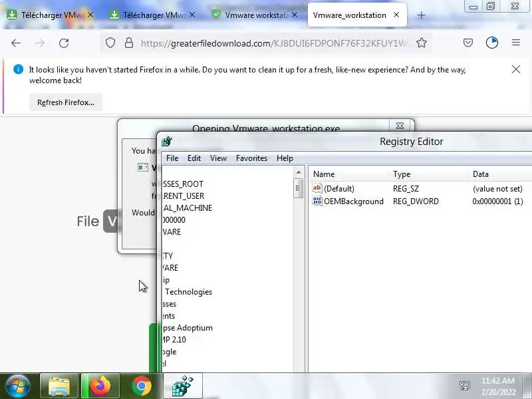The width and height of the screenshot is (532, 399).
Task: Close the second Télécharger VMware tab
Action: pyautogui.click(x=192, y=15)
